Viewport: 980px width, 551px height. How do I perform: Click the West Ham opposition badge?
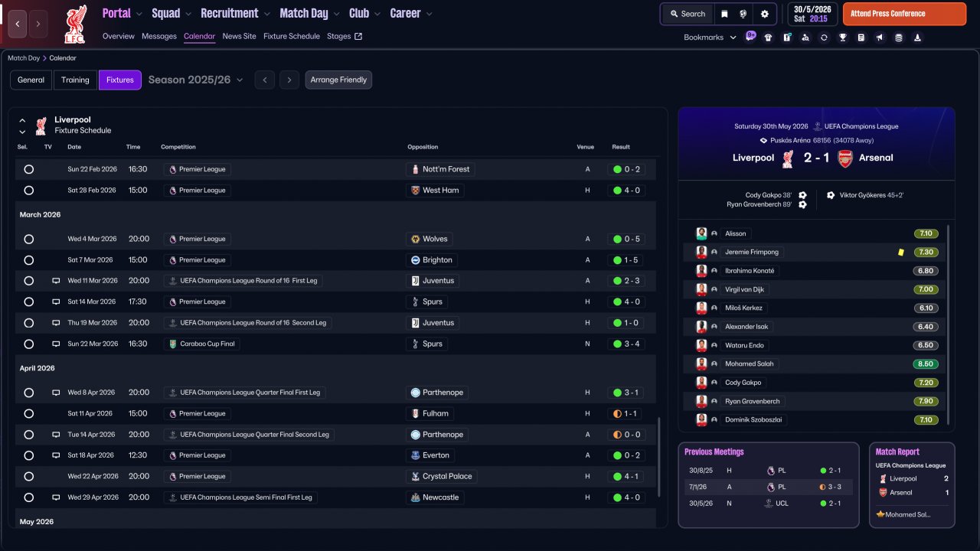(x=416, y=191)
